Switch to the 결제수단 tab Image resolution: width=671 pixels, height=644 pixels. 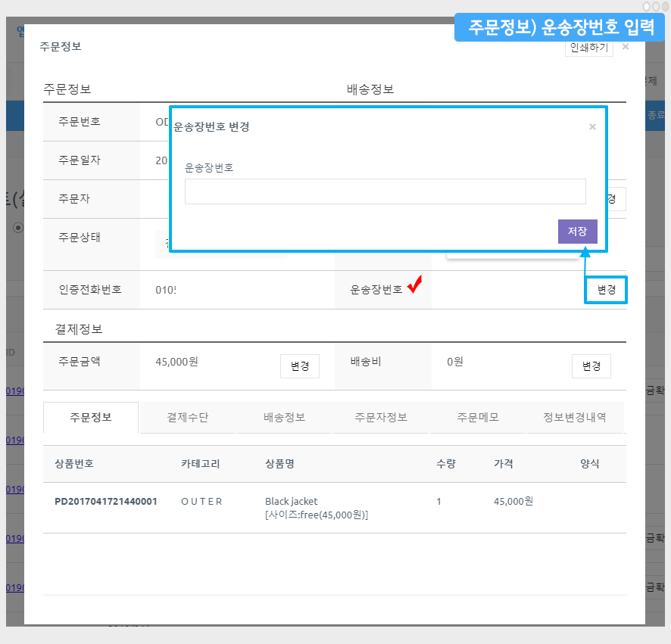(188, 417)
